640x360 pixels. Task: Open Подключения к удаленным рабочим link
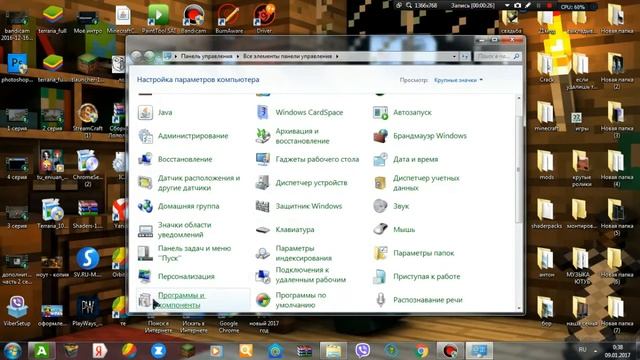point(311,275)
